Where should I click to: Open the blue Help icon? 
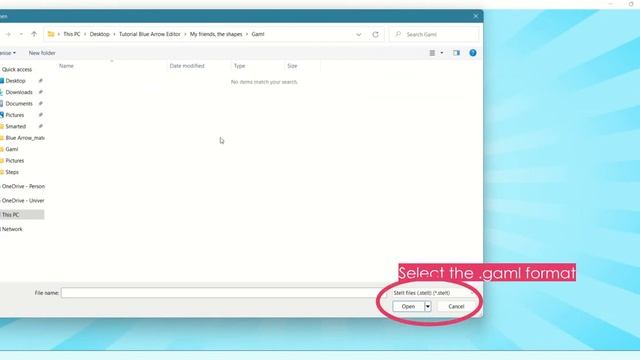[473, 53]
